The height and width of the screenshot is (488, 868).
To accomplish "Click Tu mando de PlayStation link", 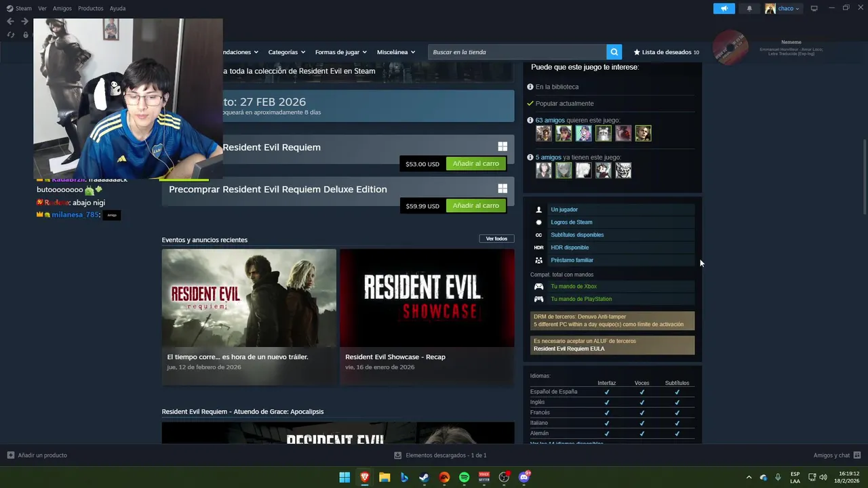I will click(581, 299).
